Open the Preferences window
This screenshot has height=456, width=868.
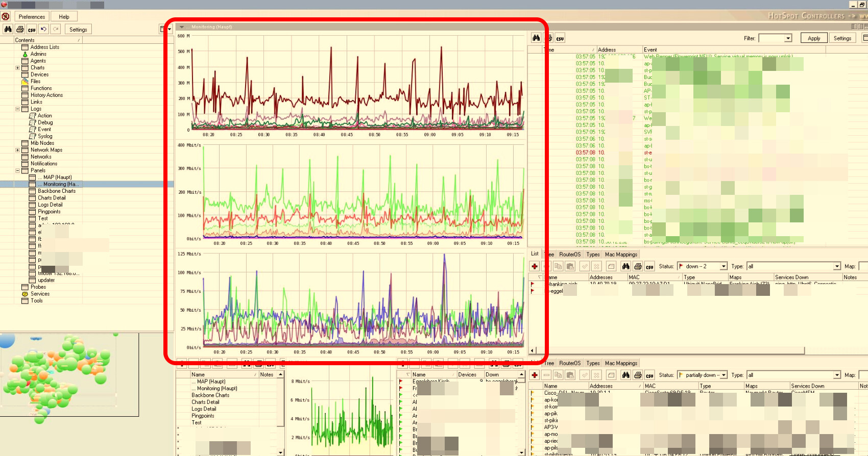pyautogui.click(x=32, y=17)
